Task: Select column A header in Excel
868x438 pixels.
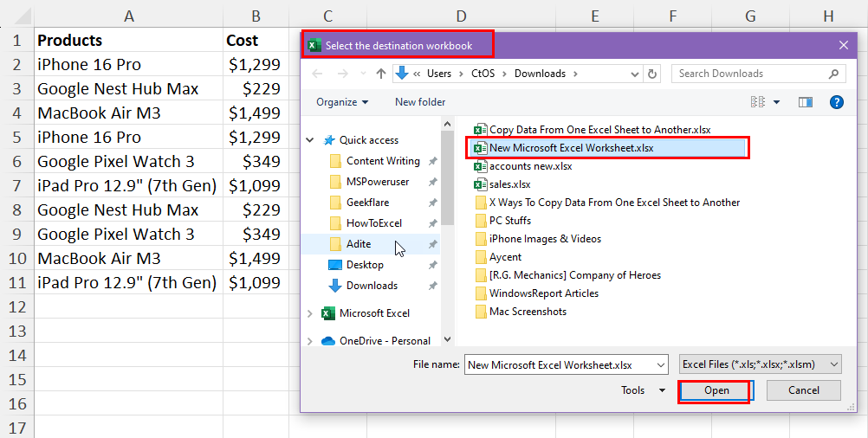Action: pos(128,16)
